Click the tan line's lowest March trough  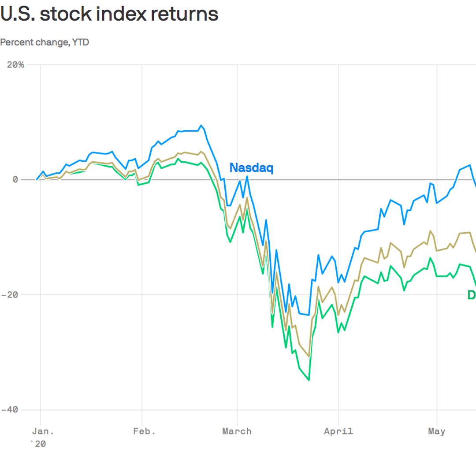click(x=309, y=357)
